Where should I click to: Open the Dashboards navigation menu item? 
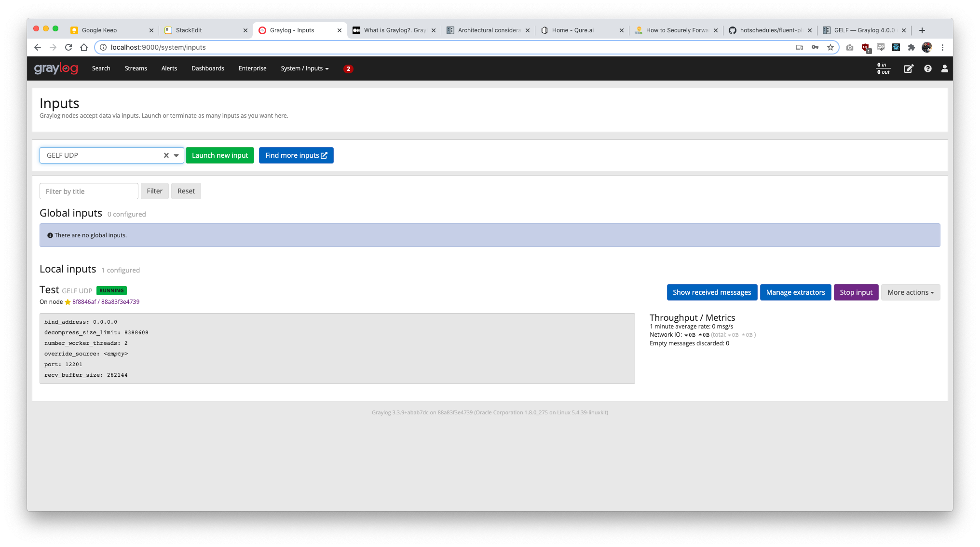pyautogui.click(x=207, y=68)
